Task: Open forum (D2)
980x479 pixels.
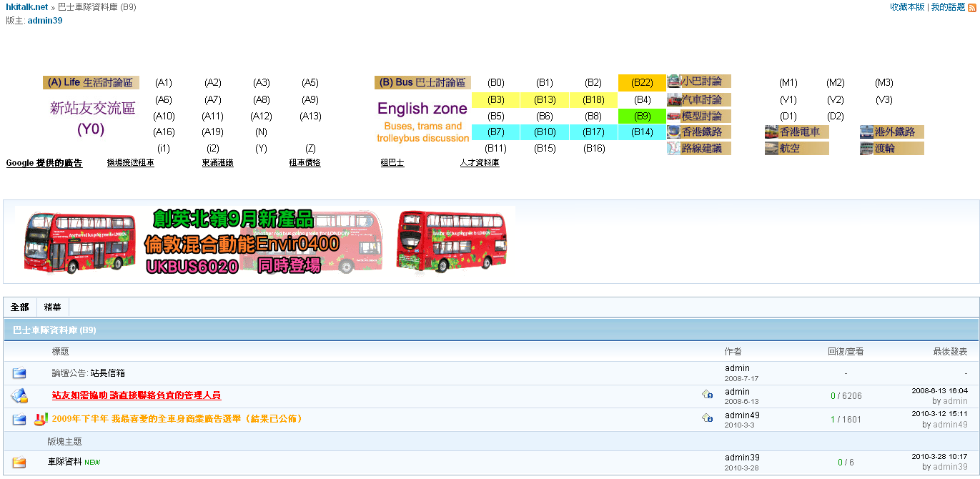Action: tap(835, 116)
